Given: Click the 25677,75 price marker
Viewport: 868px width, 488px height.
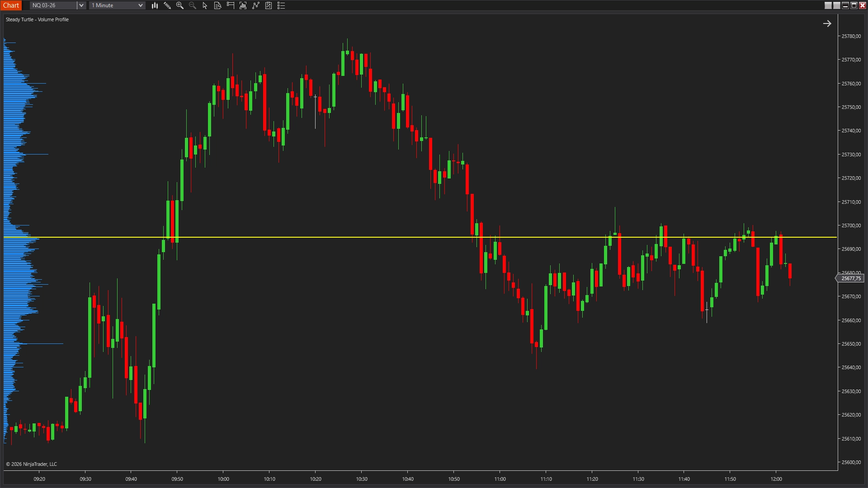Looking at the screenshot, I should (x=852, y=278).
